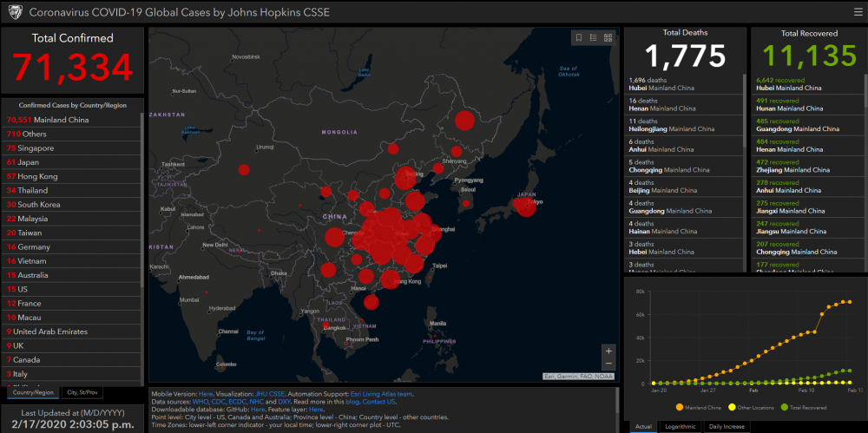Click the red circle on Hainan island
The width and height of the screenshot is (868, 433).
pos(371,302)
